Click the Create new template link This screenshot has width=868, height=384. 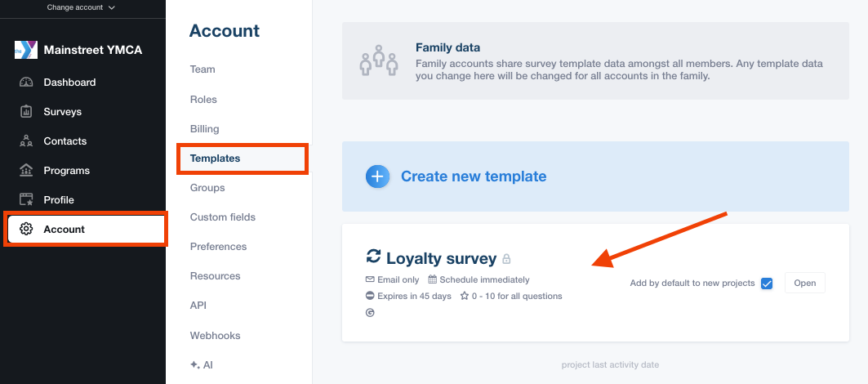(x=473, y=176)
